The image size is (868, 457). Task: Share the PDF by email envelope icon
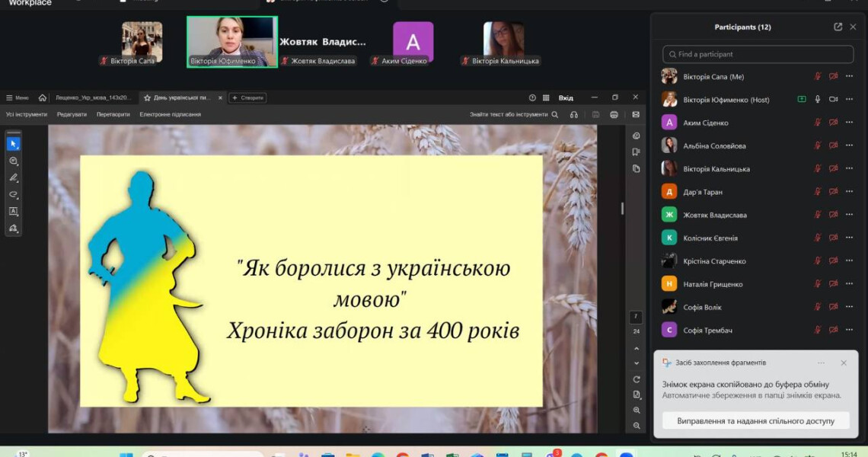[x=636, y=115]
